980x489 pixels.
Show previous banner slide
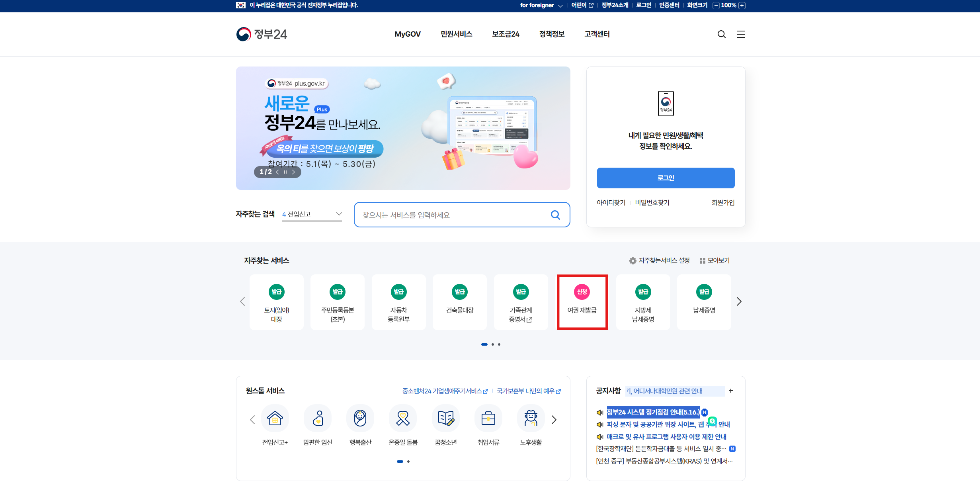point(277,172)
